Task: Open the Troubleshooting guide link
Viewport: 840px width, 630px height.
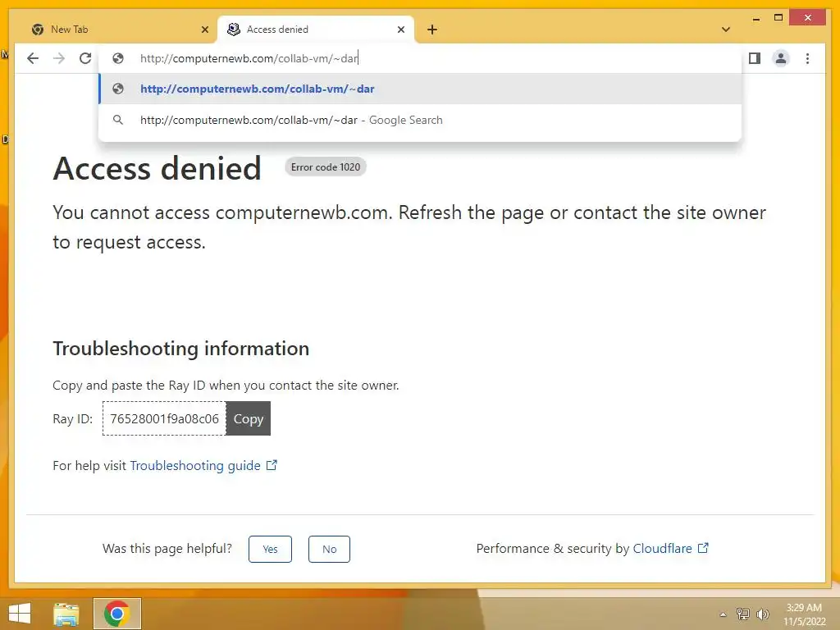Action: (x=195, y=466)
